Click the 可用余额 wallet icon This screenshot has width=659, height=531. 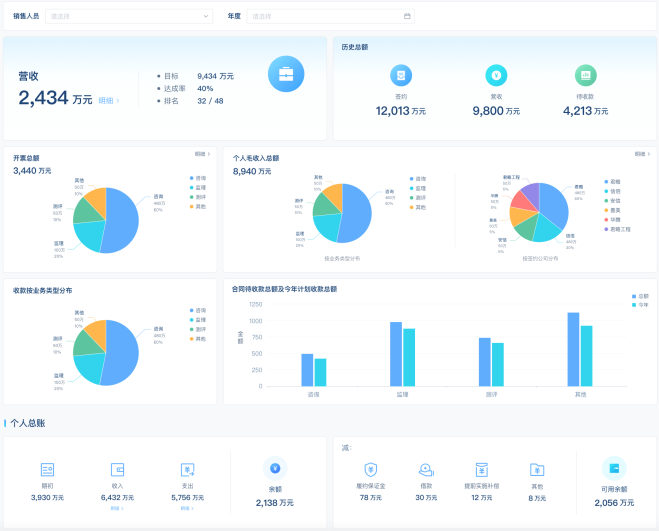click(613, 468)
